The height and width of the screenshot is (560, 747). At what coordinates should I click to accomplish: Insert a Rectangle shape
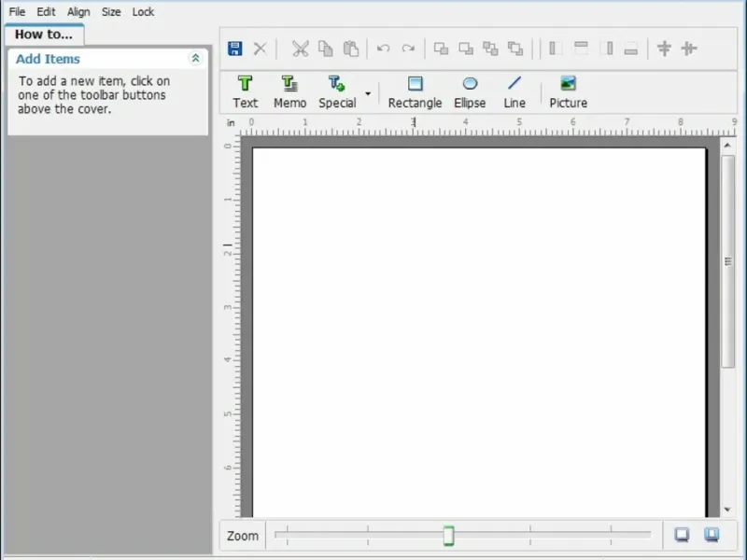click(415, 92)
